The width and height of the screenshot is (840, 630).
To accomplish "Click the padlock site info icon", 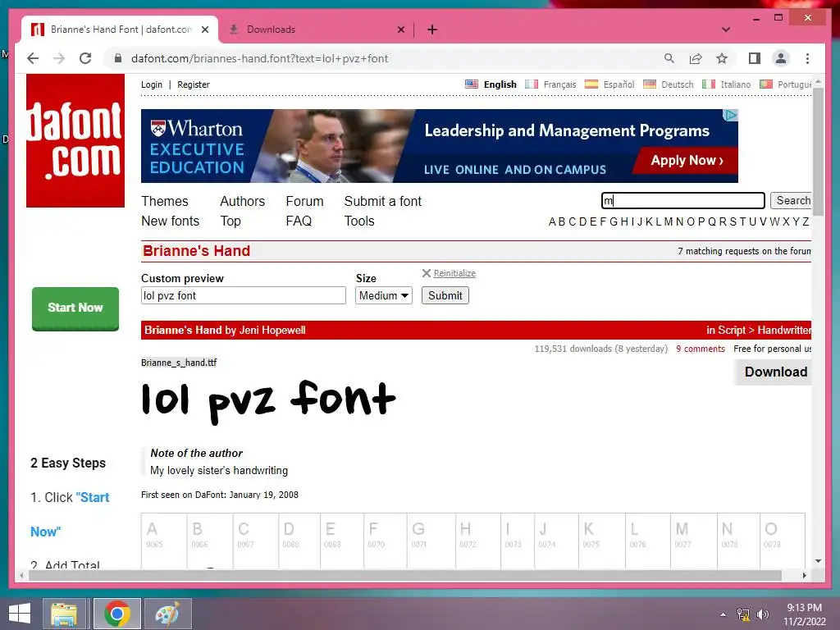I will [118, 58].
